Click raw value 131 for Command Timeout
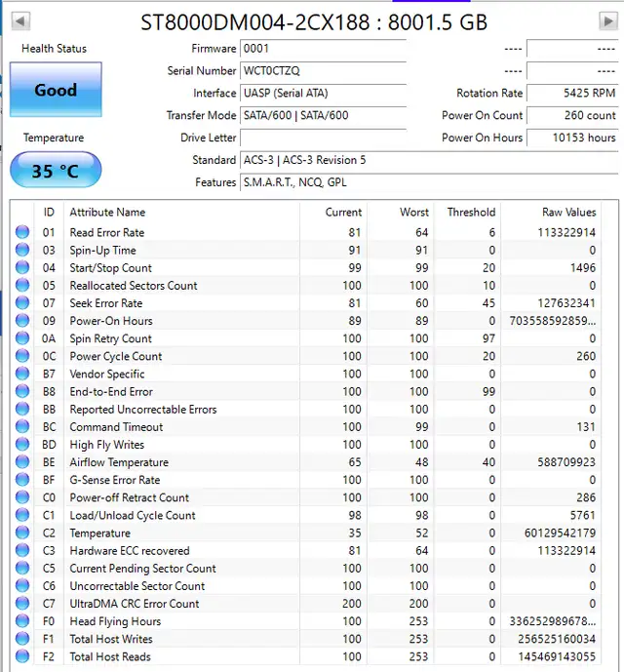Image resolution: width=624 pixels, height=672 pixels. tap(586, 427)
